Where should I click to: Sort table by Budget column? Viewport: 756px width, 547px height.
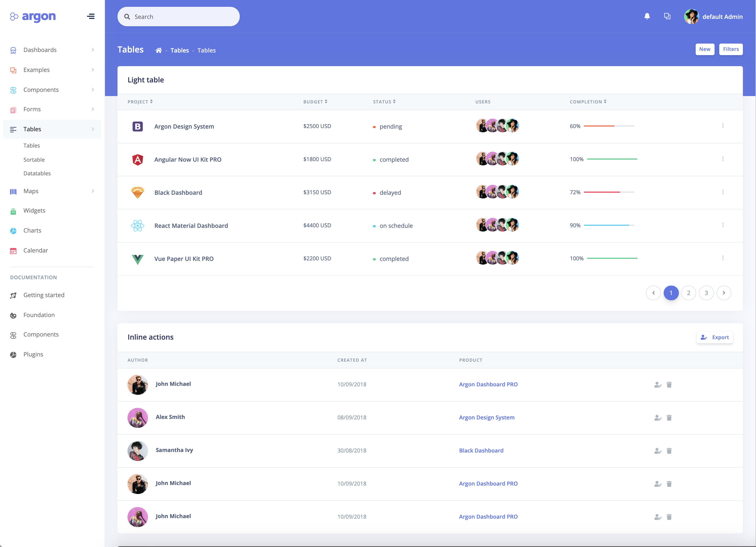coord(315,102)
